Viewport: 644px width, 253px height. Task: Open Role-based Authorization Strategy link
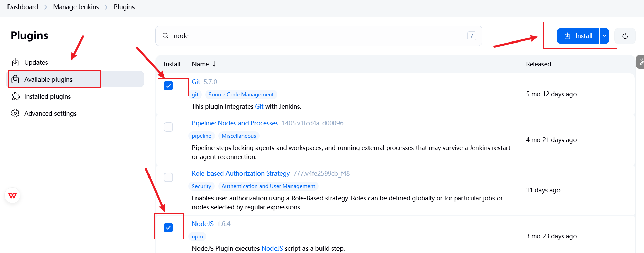pyautogui.click(x=241, y=173)
